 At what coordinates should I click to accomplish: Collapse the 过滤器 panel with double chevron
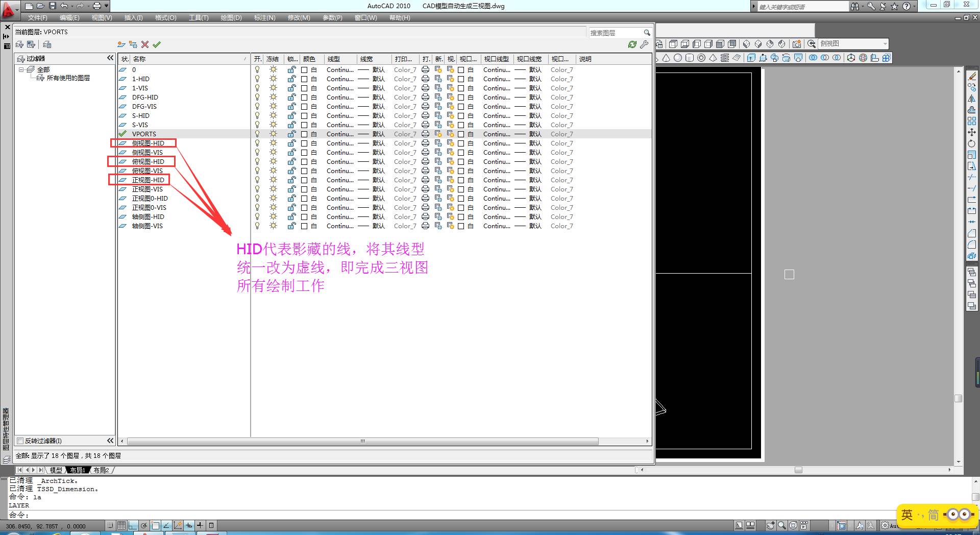coord(110,58)
